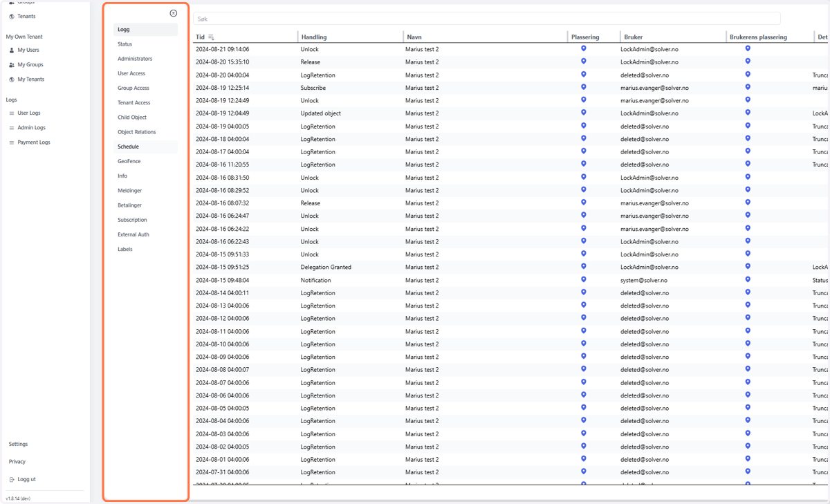This screenshot has width=830, height=504.
Task: Open Settings in the left sidebar
Action: coord(19,444)
